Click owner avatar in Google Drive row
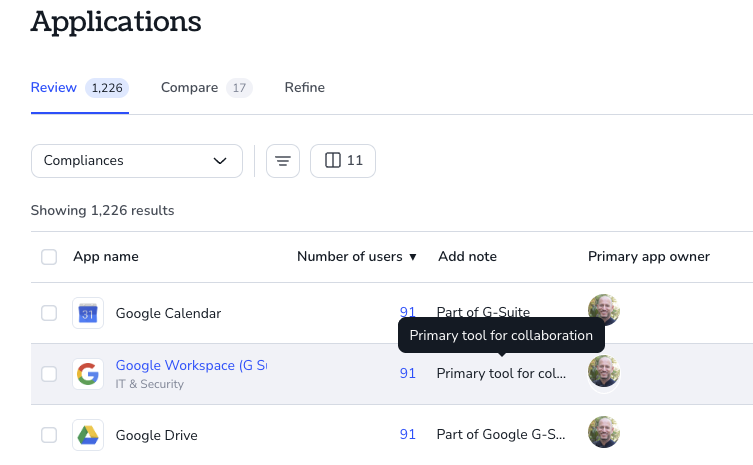The width and height of the screenshot is (753, 465). click(604, 432)
